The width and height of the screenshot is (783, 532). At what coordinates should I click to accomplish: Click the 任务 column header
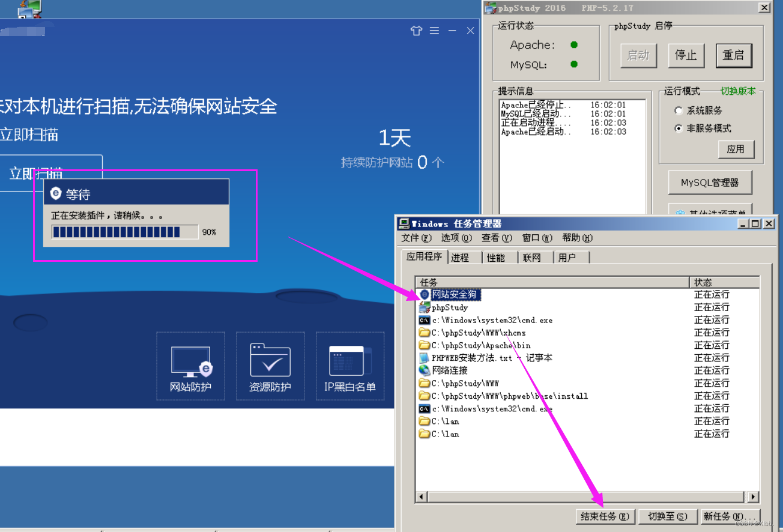click(552, 282)
